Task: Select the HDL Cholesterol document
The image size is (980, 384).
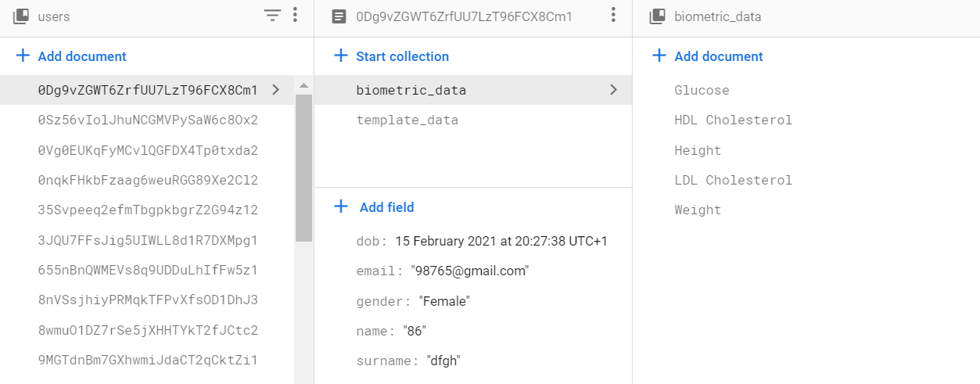Action: (733, 120)
